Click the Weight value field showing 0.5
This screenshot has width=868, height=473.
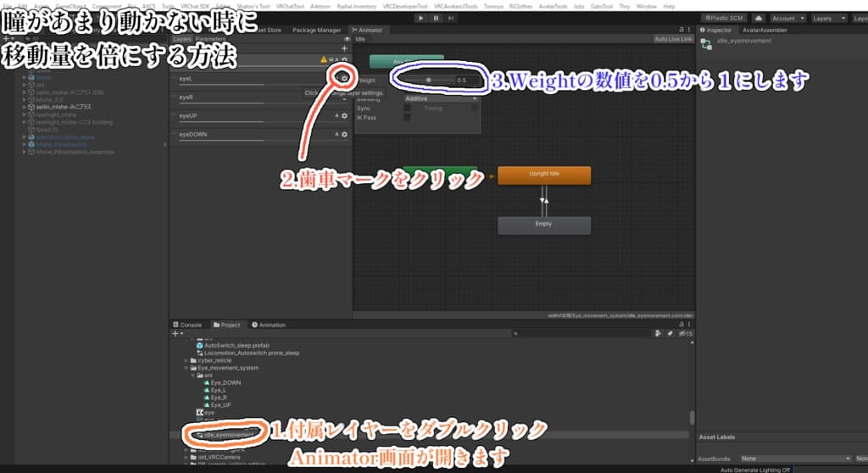tap(467, 81)
